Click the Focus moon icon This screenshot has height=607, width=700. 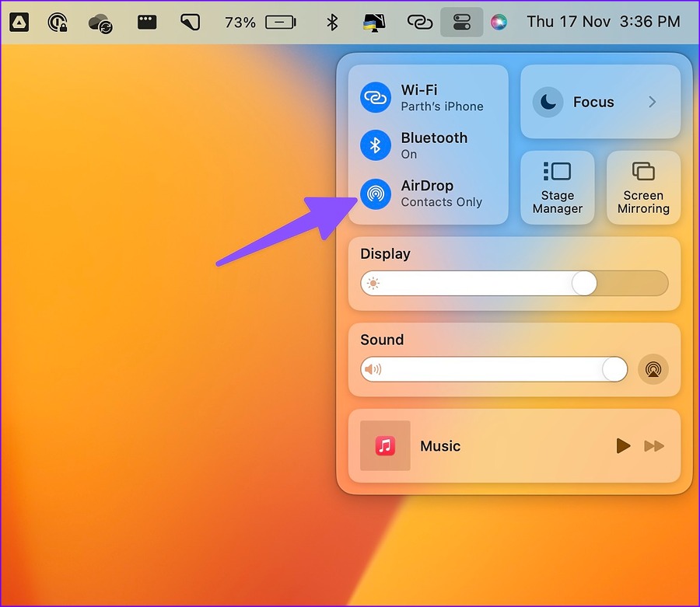pyautogui.click(x=548, y=102)
